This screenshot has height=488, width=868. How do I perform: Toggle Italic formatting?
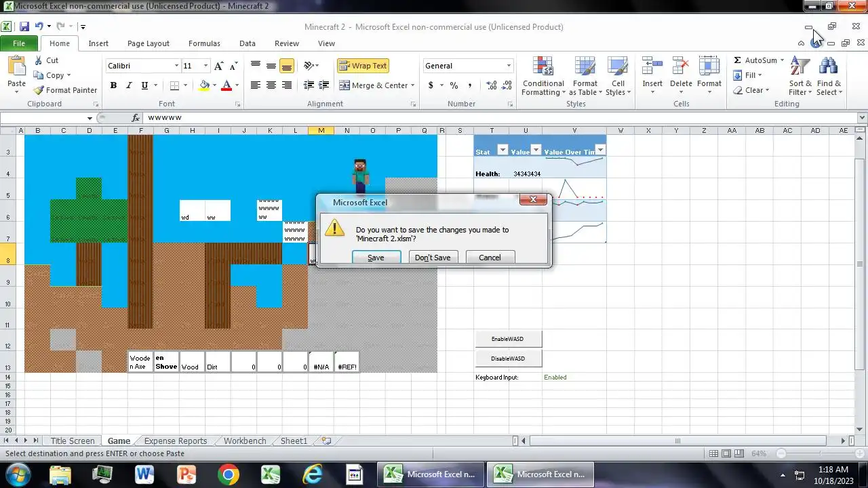(x=128, y=85)
